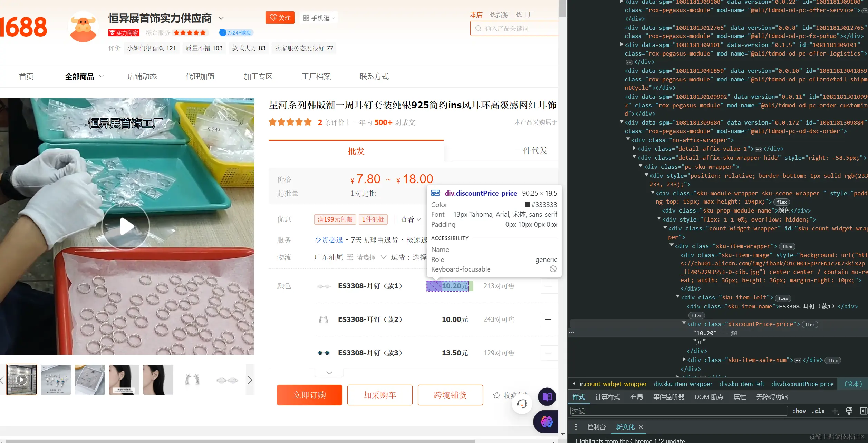Add item with 加采购车 button

pos(380,395)
